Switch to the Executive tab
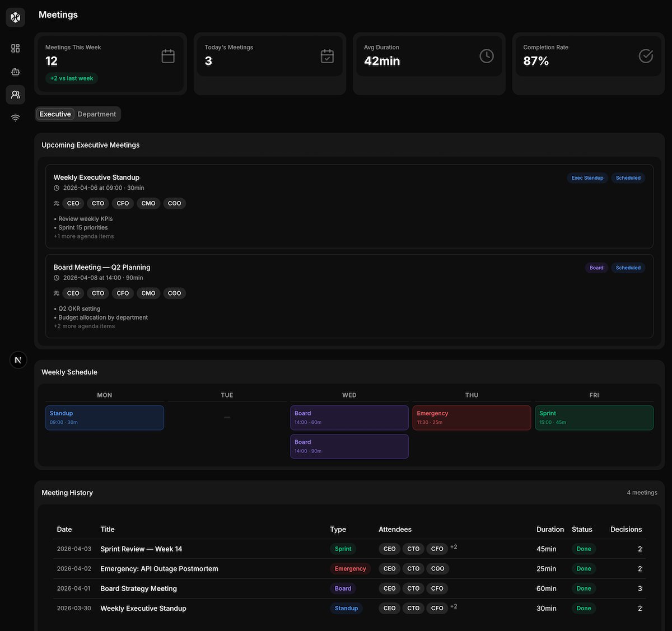Screen dimensions: 672x631 (55, 114)
